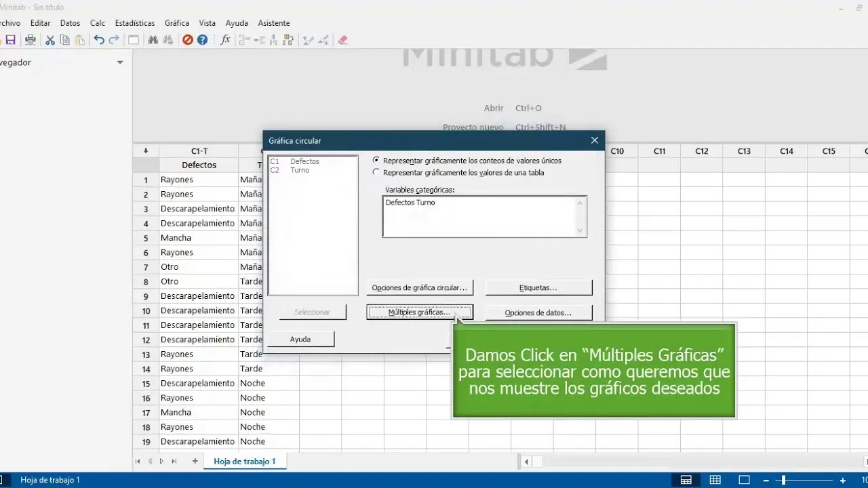This screenshot has width=868, height=488.
Task: Redo the last undone action
Action: click(113, 39)
